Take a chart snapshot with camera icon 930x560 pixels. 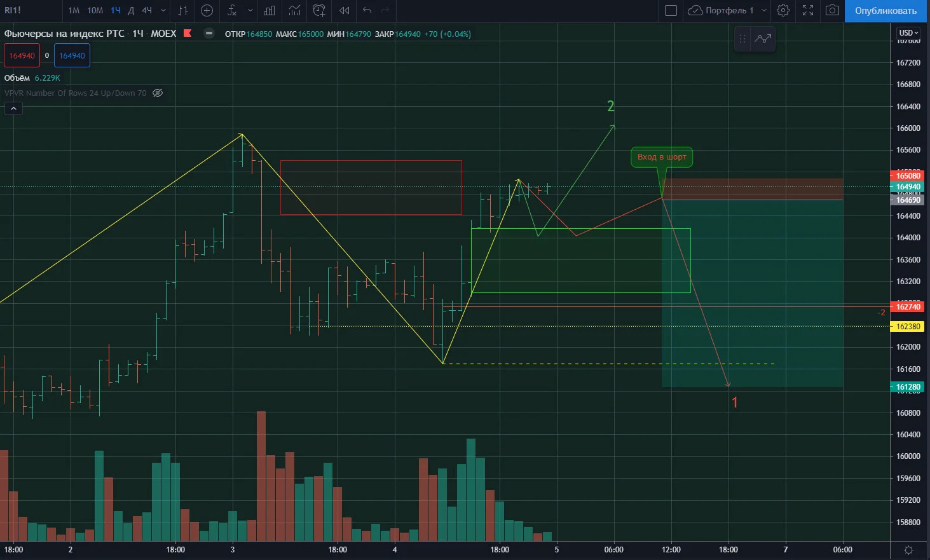click(x=832, y=10)
